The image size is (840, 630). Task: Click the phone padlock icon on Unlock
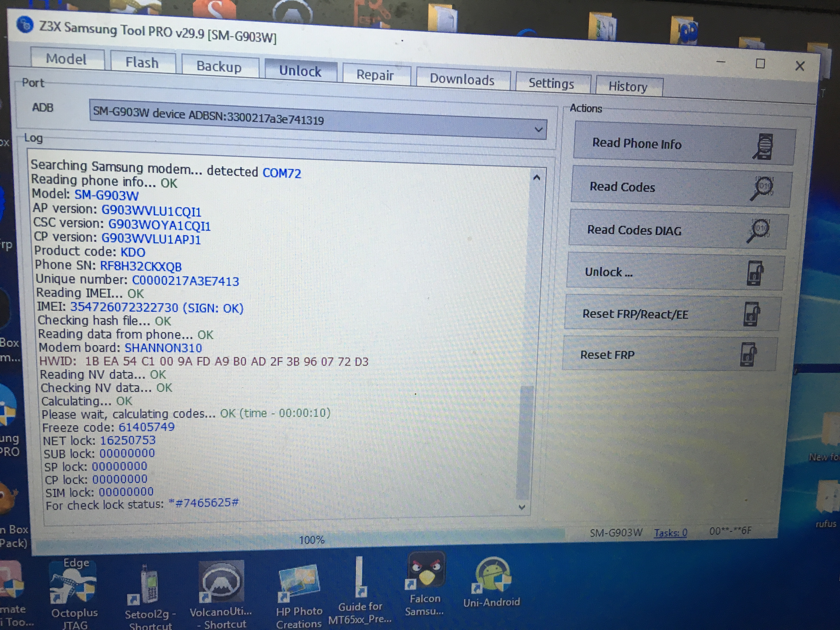pyautogui.click(x=755, y=273)
